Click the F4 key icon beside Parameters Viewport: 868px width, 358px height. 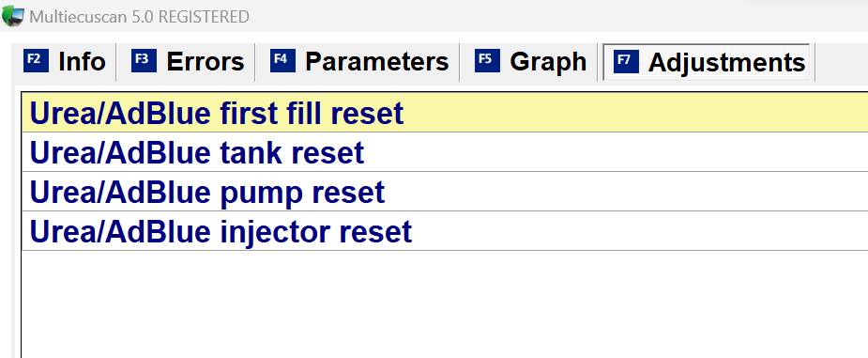tap(282, 60)
